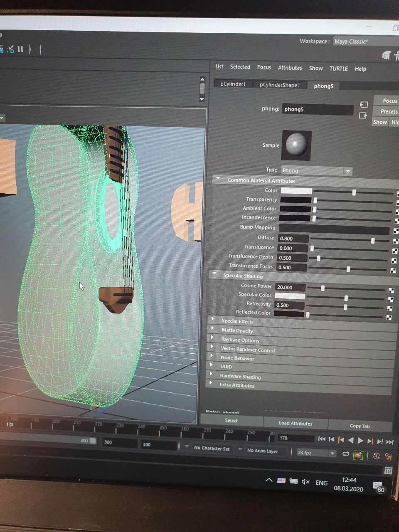Click the Reflected Color map checker button
This screenshot has height=532, width=399.
tap(389, 318)
